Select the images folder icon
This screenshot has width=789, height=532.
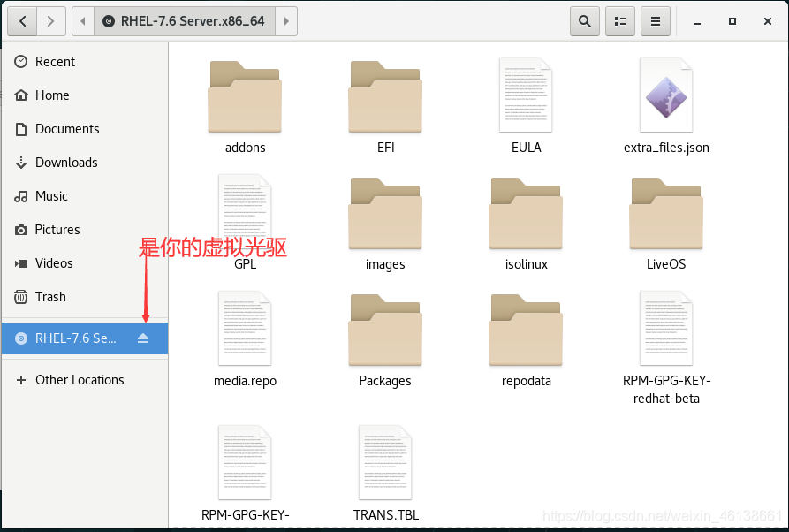click(x=385, y=213)
